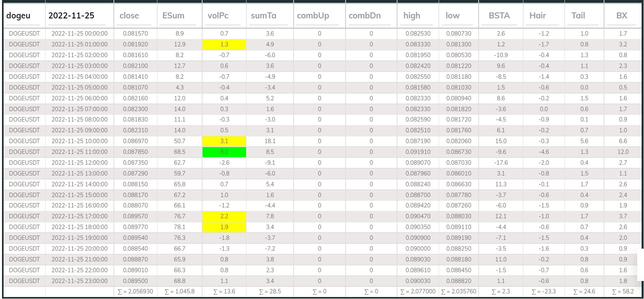Focus the "low" column filter box
Image resolution: width=644 pixels, height=299 pixels.
click(x=458, y=16)
